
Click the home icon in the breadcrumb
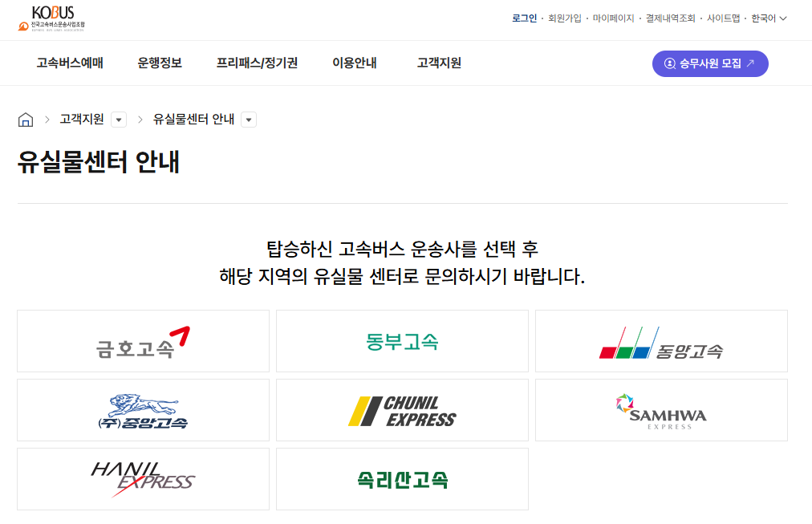point(25,118)
